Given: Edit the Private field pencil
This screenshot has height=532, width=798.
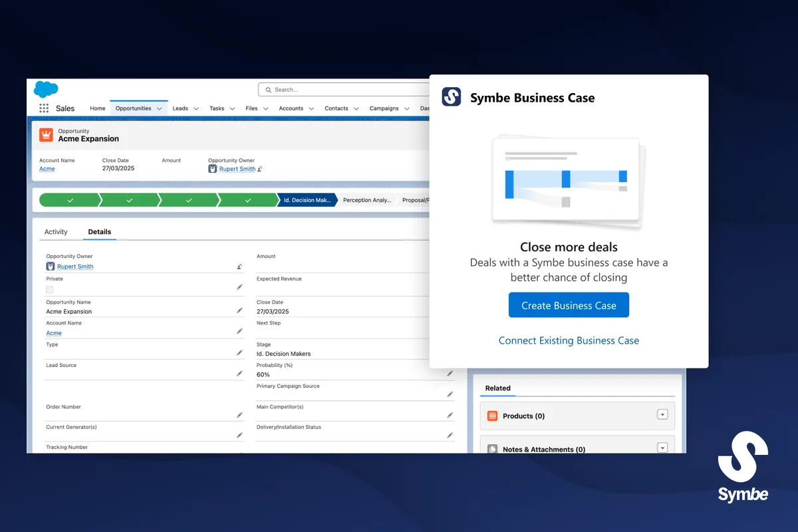Looking at the screenshot, I should (x=239, y=287).
